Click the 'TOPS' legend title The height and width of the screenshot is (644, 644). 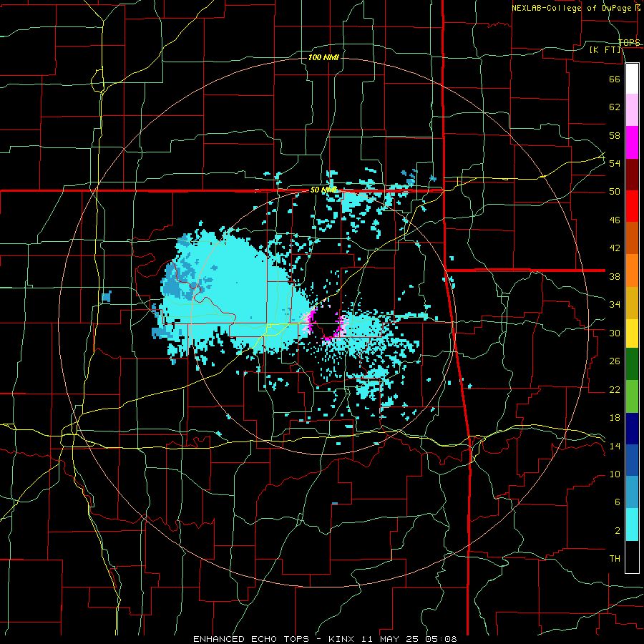[629, 42]
